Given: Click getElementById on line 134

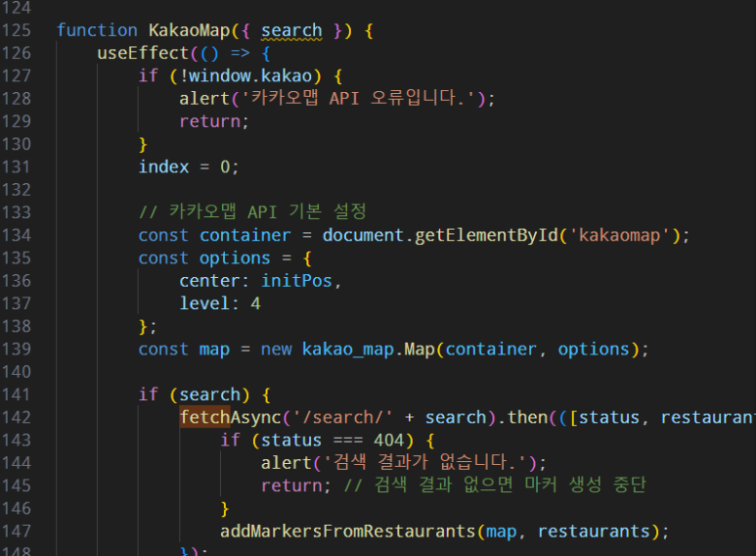Looking at the screenshot, I should click(486, 236).
